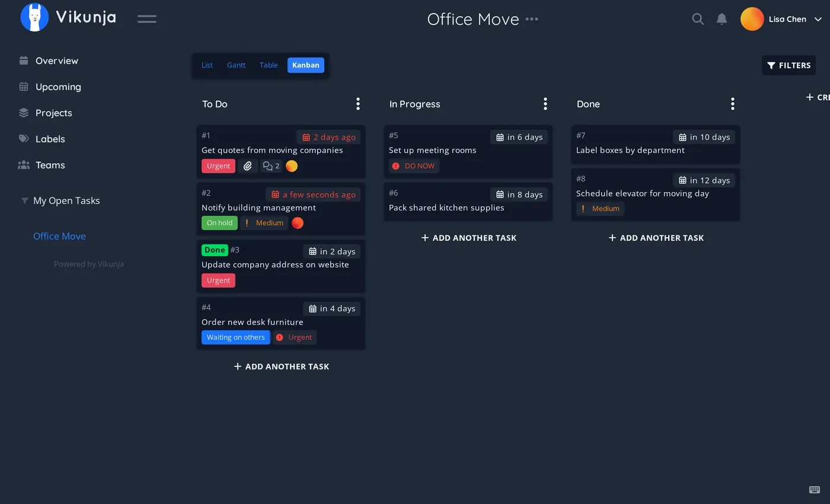Click the To Do bucket title

215,104
